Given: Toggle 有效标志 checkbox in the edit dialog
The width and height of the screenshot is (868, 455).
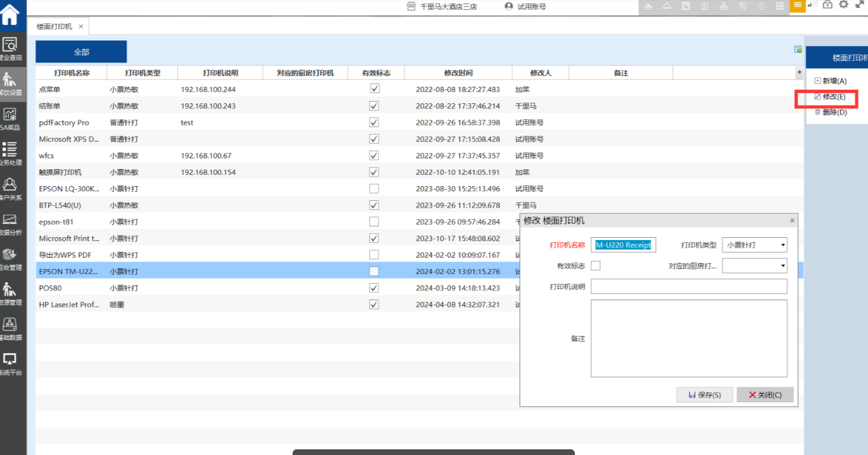Looking at the screenshot, I should (x=595, y=266).
